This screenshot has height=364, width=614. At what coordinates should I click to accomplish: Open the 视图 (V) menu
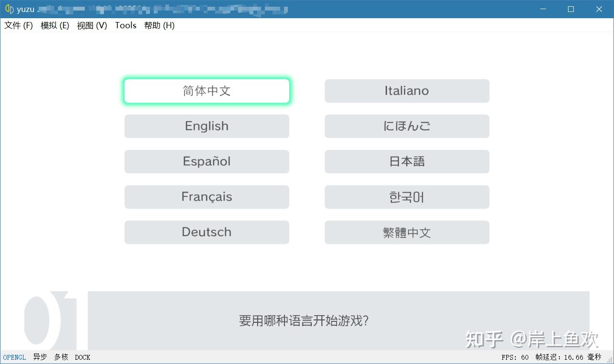[92, 25]
